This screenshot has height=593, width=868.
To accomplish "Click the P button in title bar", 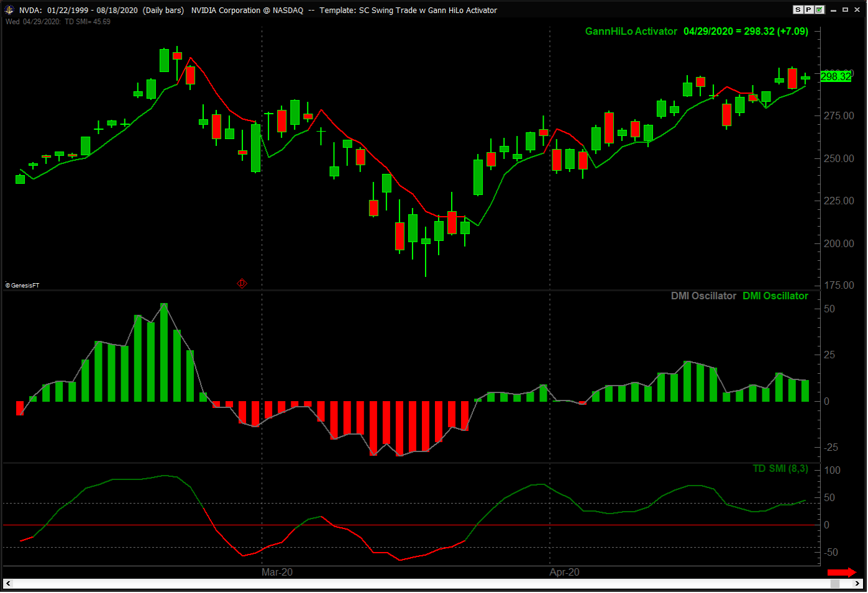I will point(809,10).
